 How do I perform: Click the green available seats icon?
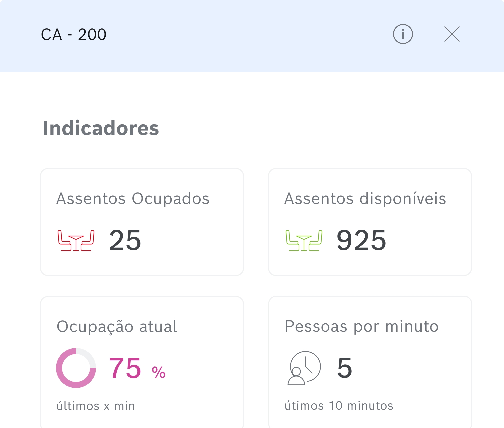304,240
